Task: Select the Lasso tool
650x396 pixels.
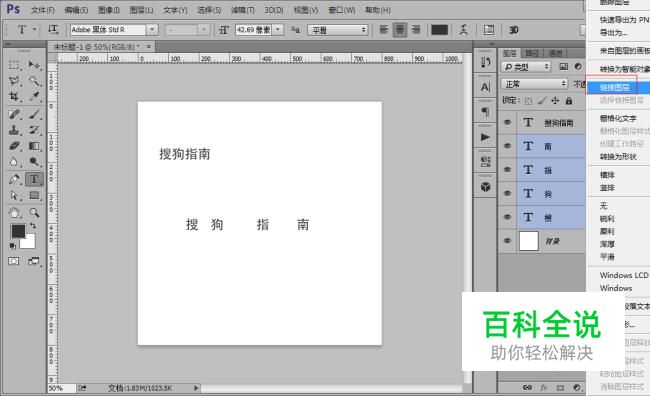Action: (14, 80)
